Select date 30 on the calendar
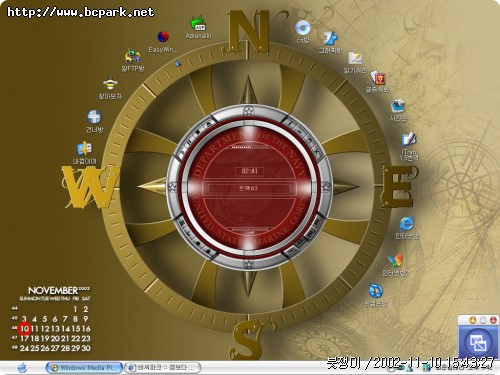This screenshot has height=375, width=500. coord(86,348)
